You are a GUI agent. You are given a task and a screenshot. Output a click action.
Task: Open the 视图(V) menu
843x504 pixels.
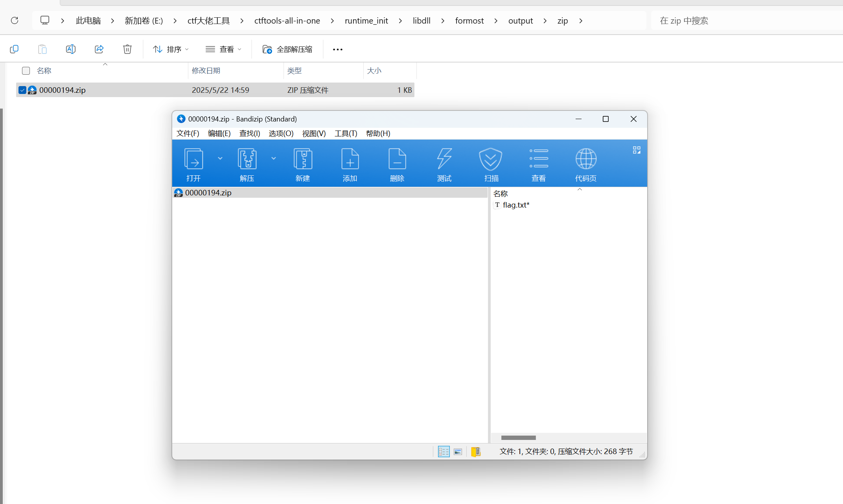pos(314,133)
